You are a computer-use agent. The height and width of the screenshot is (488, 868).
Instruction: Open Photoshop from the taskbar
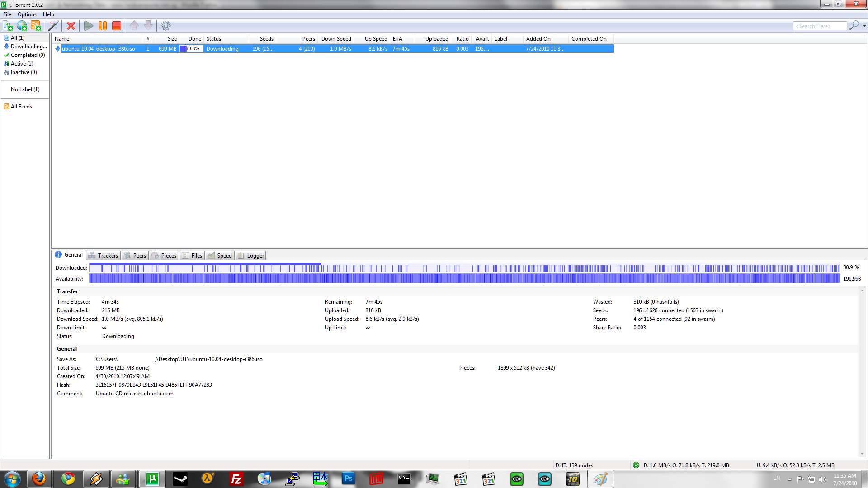point(348,479)
